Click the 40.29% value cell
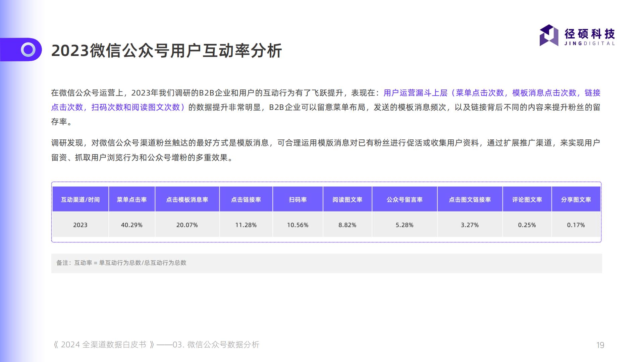The height and width of the screenshot is (362, 644). click(x=132, y=225)
